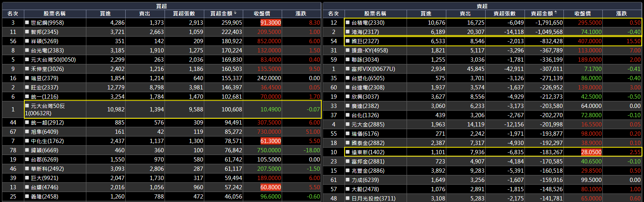
Task: Select stock name 統一超(2912)
Action: pos(47,123)
